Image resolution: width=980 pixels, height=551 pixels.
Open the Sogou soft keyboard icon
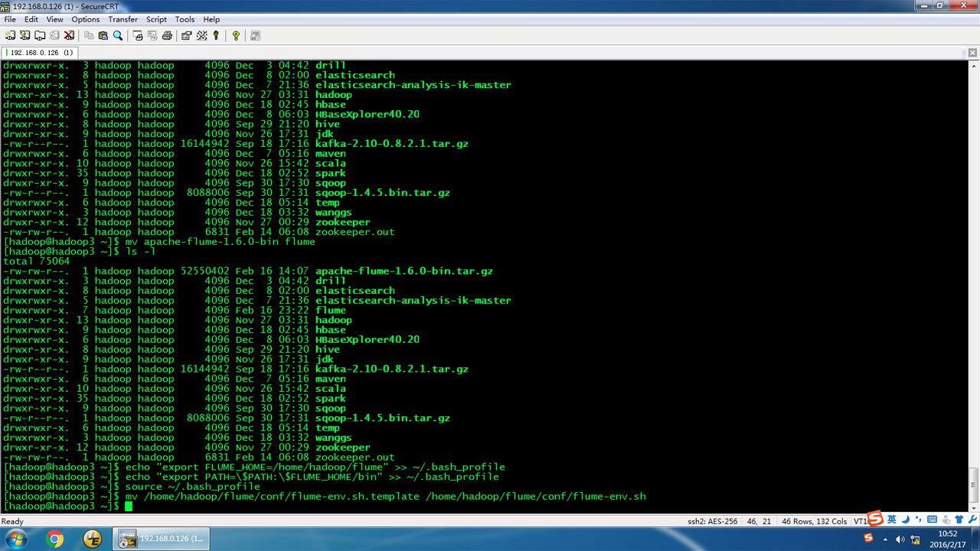tap(932, 520)
